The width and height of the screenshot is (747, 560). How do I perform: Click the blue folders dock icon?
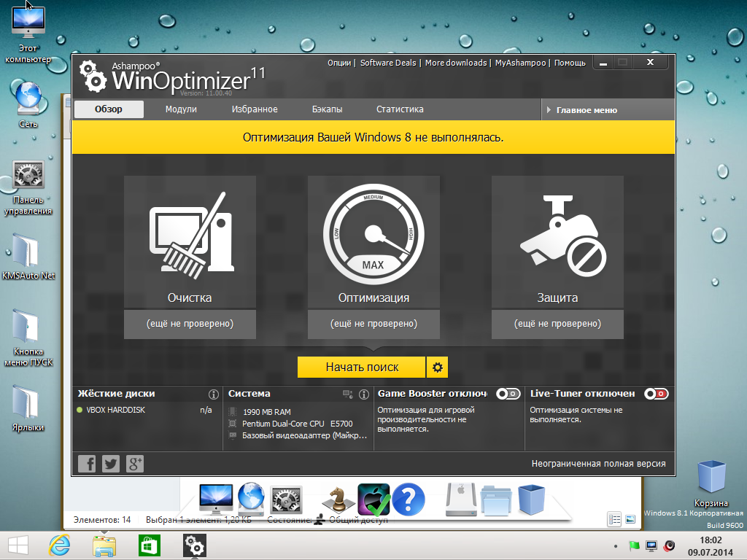click(x=496, y=500)
